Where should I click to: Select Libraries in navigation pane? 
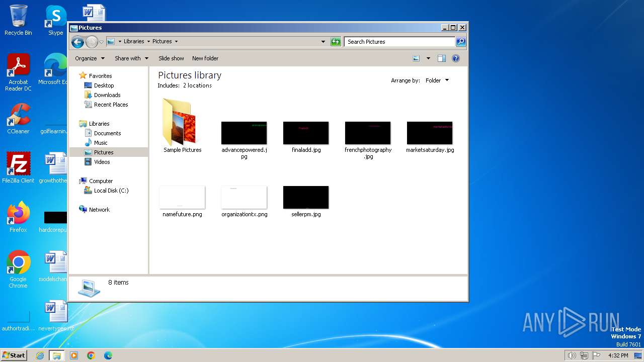pos(99,124)
